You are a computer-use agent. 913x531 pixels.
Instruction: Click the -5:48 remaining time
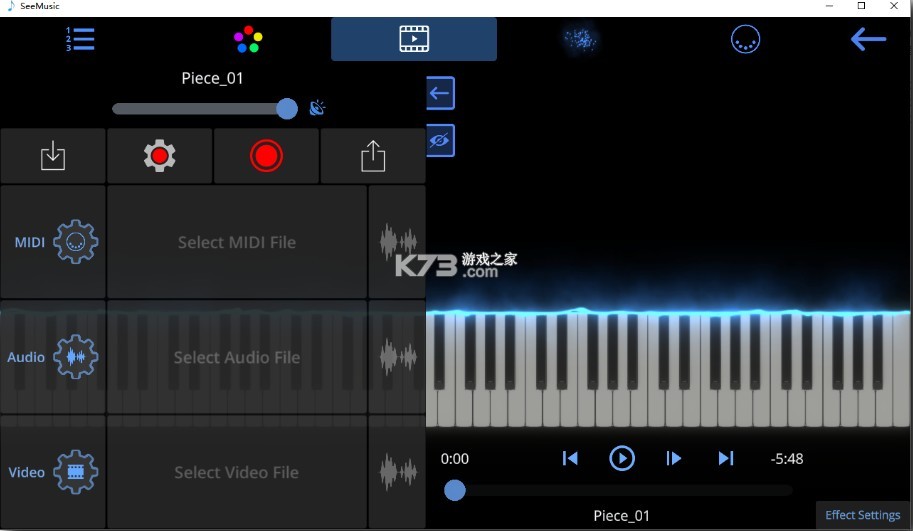pyautogui.click(x=787, y=459)
